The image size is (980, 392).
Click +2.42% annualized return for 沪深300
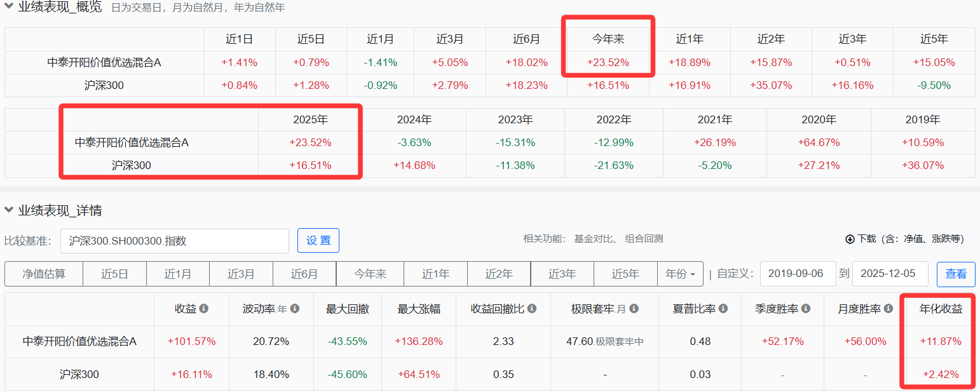click(x=941, y=374)
